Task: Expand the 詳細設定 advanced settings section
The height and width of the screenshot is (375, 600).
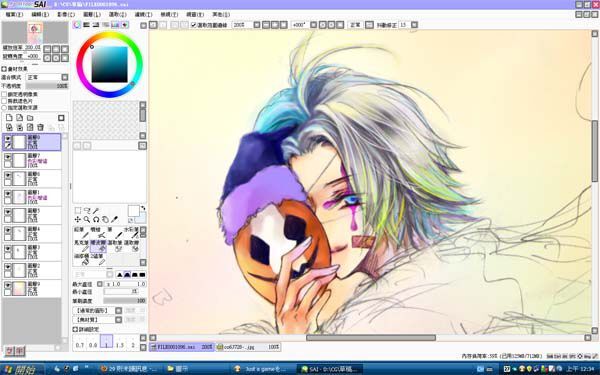Action: (75, 329)
